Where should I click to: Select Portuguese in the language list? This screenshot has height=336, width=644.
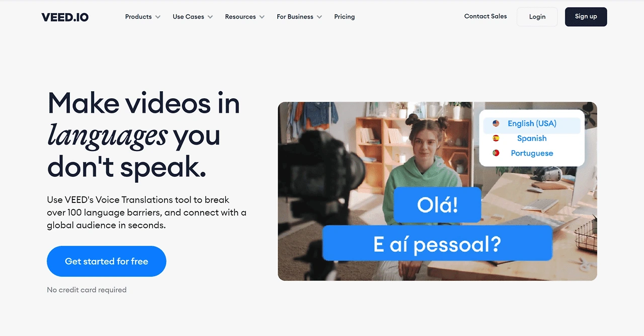tap(532, 153)
